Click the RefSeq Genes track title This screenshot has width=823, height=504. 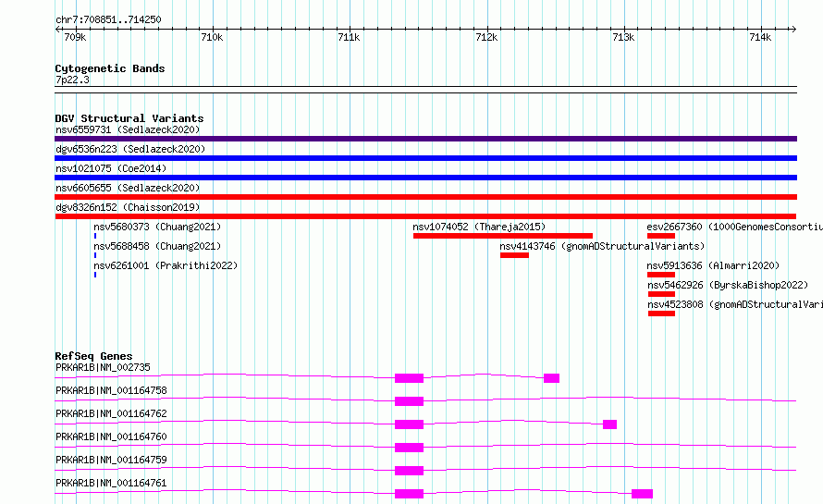click(93, 356)
